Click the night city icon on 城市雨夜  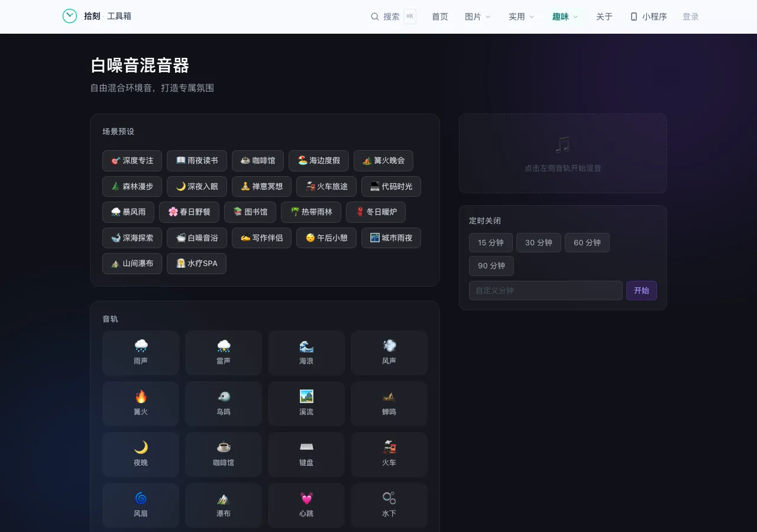point(375,238)
